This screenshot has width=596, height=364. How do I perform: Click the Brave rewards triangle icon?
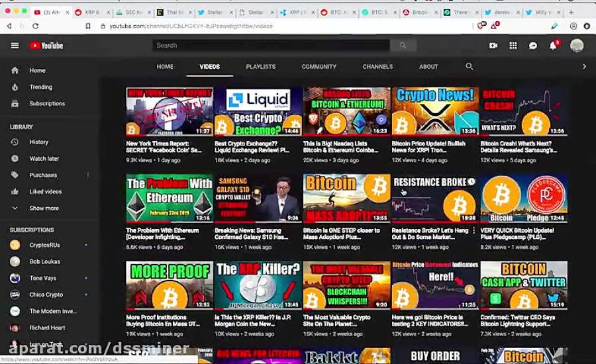tap(495, 25)
